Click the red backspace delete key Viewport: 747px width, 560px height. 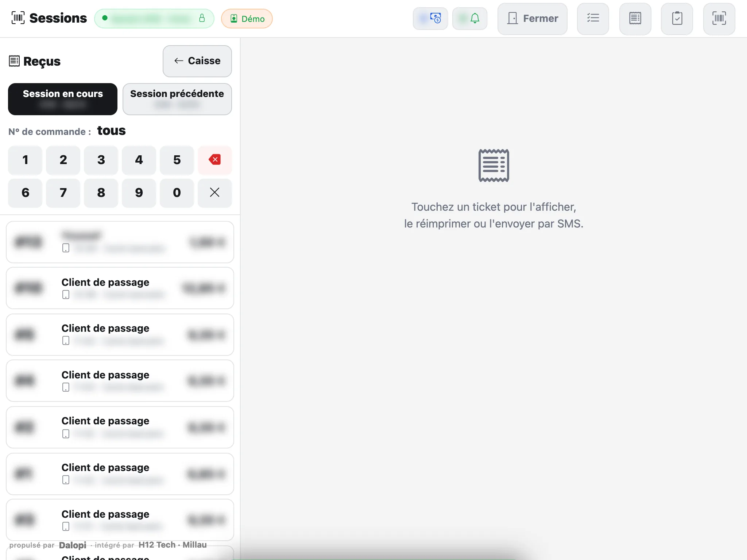tap(215, 160)
